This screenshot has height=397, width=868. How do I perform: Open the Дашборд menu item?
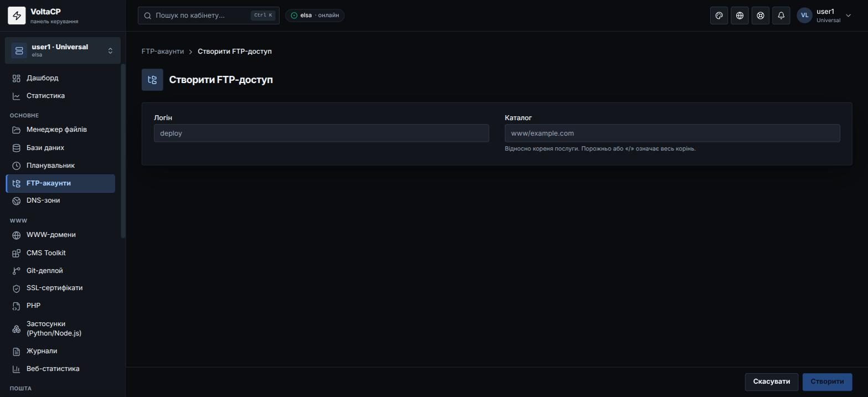point(60,78)
